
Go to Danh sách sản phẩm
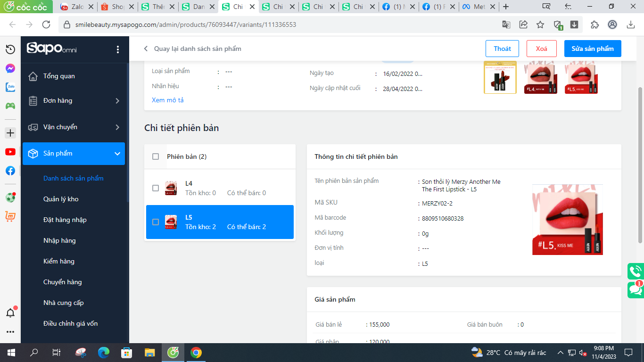74,178
